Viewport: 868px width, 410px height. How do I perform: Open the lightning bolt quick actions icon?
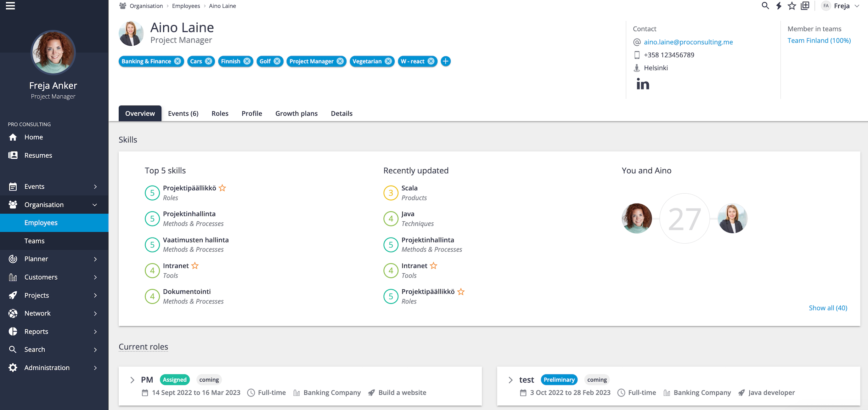pyautogui.click(x=779, y=6)
